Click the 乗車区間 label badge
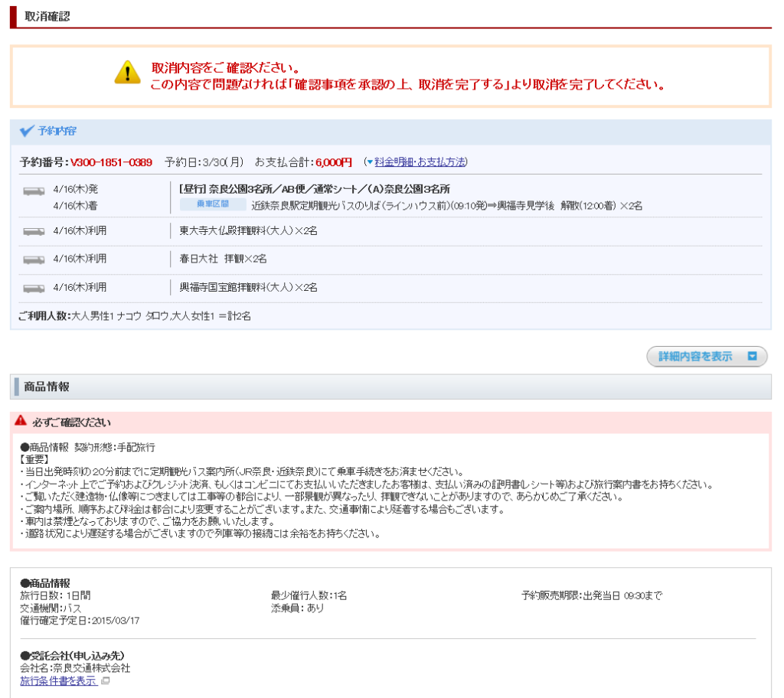The width and height of the screenshot is (784, 698). (213, 204)
